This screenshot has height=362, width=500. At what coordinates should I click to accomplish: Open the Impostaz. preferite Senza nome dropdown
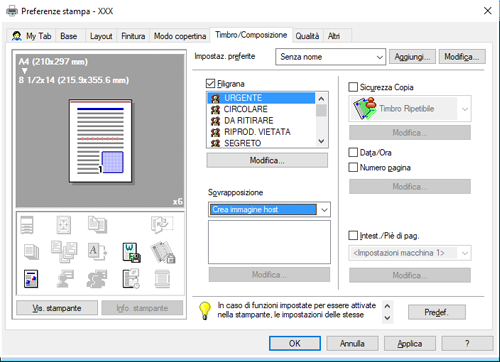tap(330, 57)
